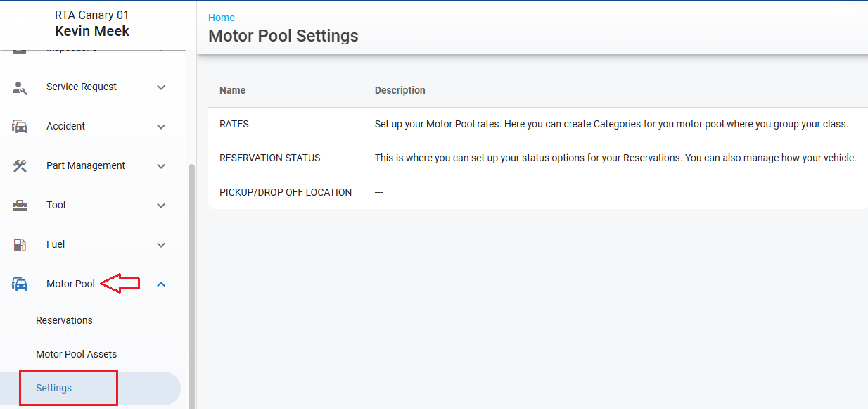Open Reservations under Motor Pool

(64, 320)
